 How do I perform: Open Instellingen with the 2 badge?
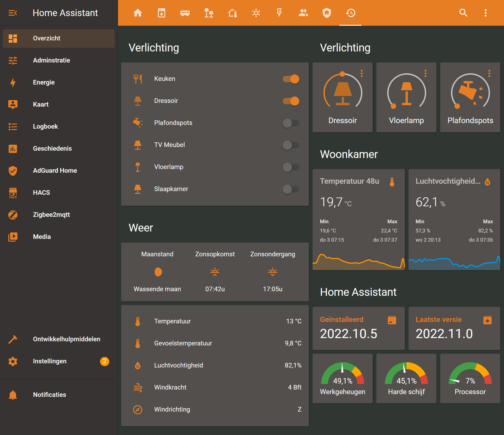pos(50,361)
